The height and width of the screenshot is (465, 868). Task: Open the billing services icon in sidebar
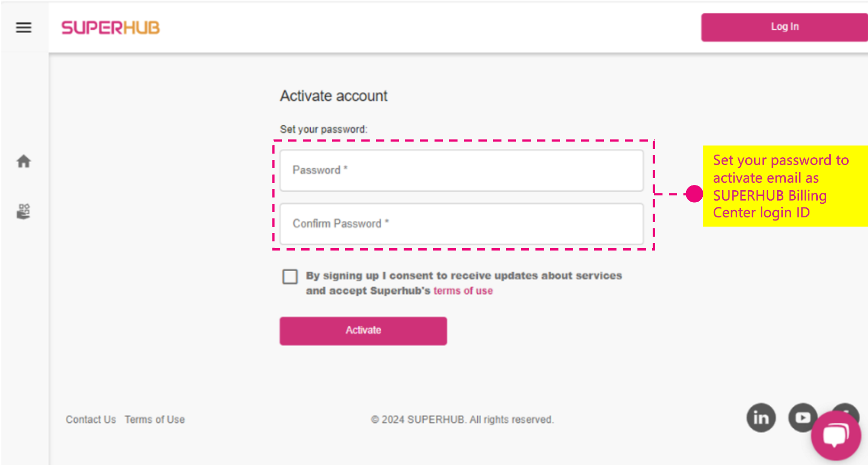tap(23, 211)
